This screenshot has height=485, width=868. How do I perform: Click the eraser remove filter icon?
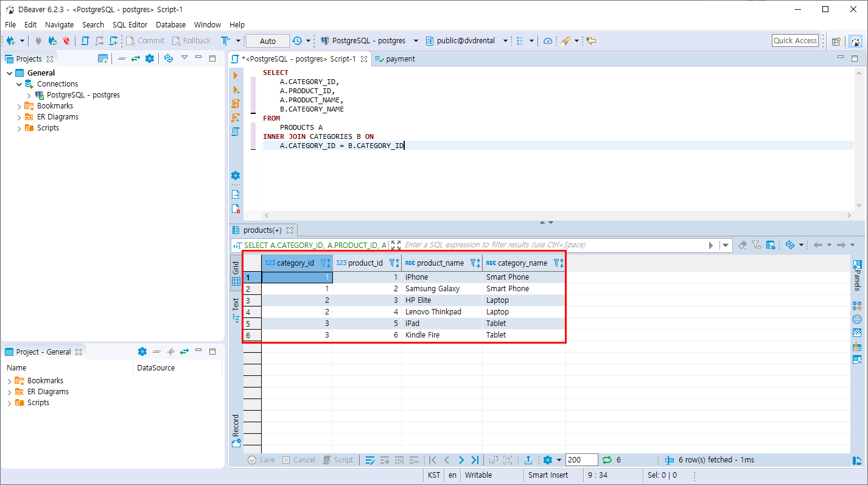[743, 245]
